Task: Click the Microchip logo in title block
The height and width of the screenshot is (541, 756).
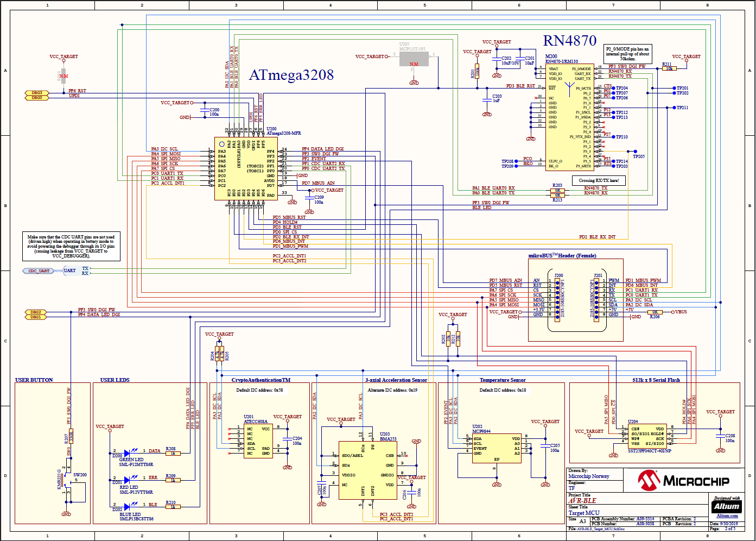Action: point(684,481)
